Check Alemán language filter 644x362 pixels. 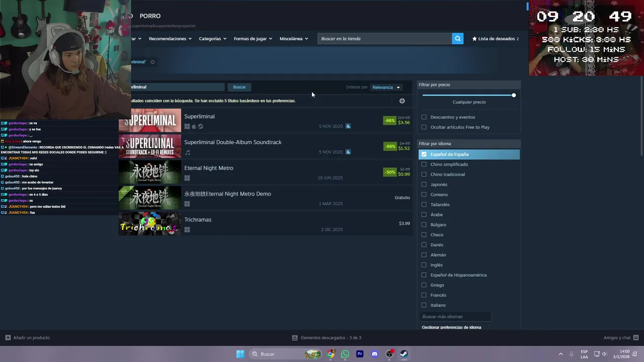pos(424,255)
